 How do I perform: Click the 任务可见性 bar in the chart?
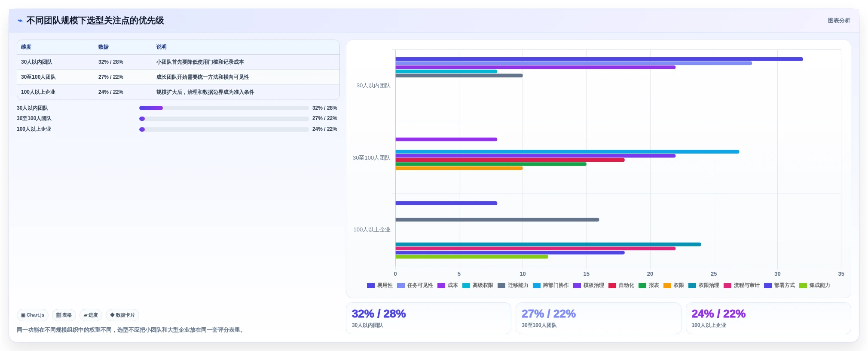click(574, 63)
